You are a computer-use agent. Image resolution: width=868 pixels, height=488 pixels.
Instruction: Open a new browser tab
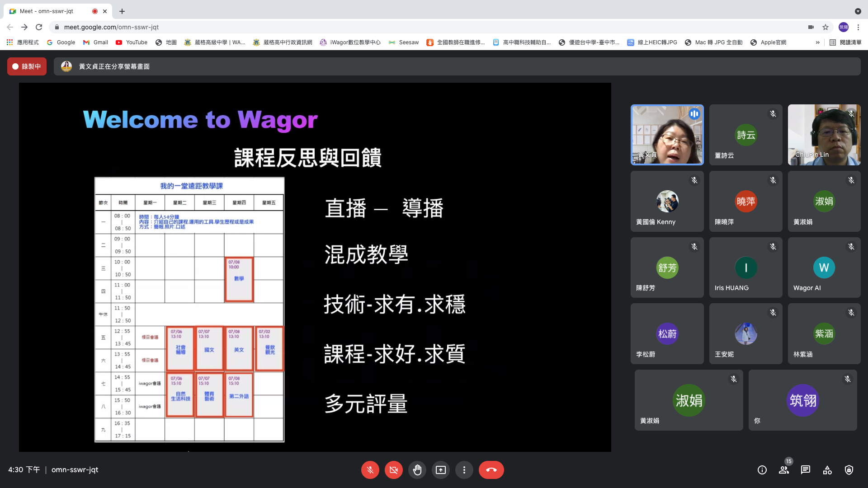(x=122, y=11)
